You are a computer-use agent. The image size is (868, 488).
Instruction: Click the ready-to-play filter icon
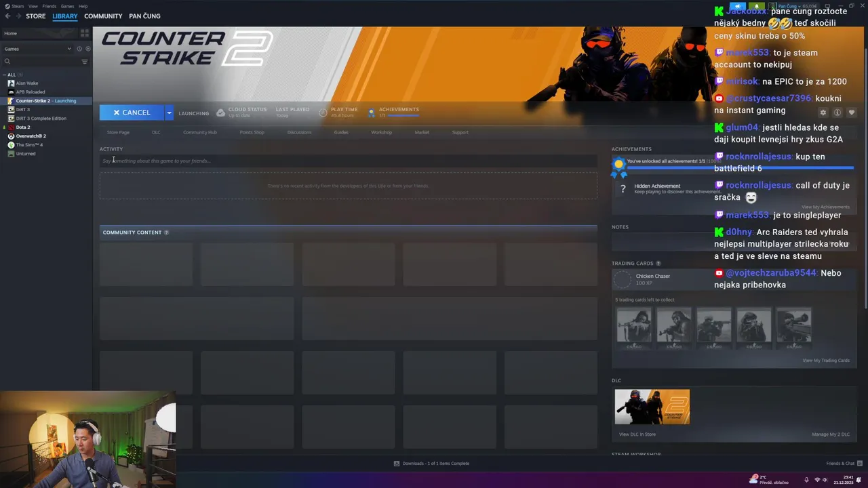point(87,49)
